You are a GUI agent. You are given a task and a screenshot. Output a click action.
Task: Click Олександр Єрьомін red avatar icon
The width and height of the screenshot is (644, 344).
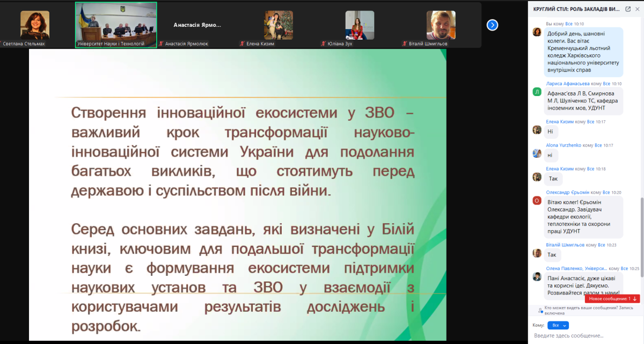click(x=537, y=200)
